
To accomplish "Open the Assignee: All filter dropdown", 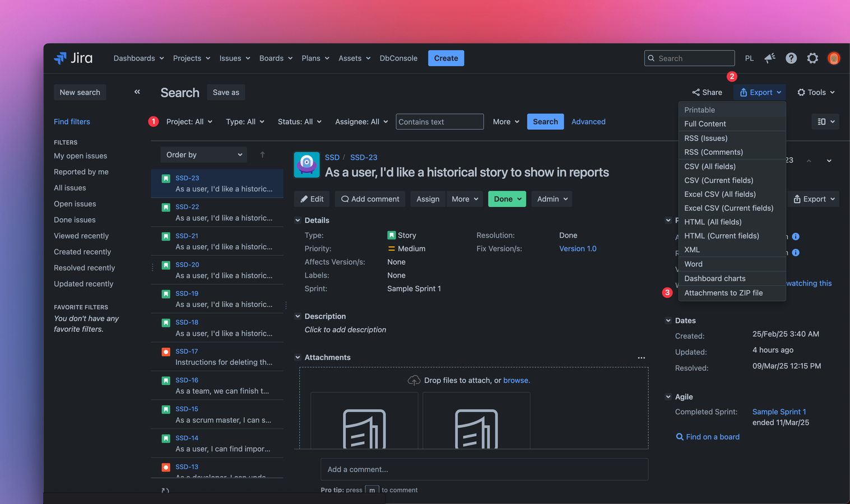I will [x=361, y=122].
